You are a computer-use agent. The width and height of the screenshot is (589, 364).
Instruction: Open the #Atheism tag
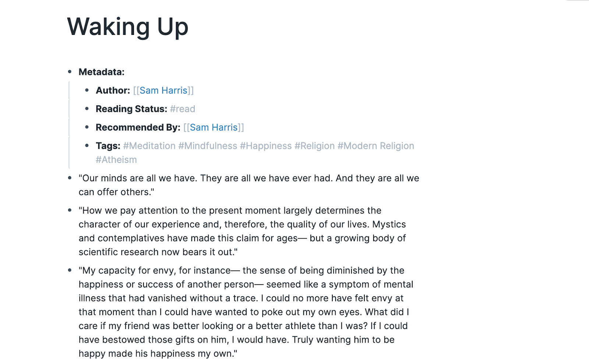coord(116,160)
